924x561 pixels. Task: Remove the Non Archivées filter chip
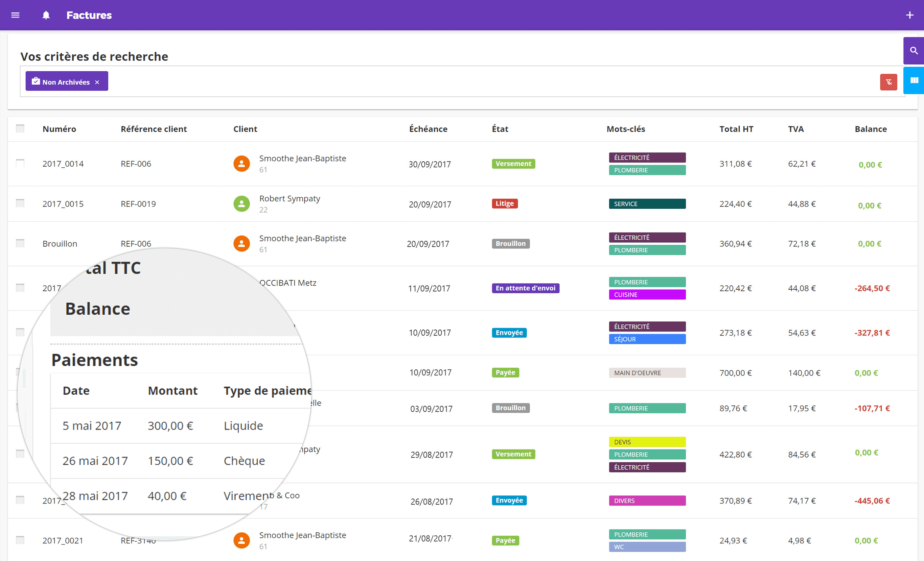click(x=97, y=82)
